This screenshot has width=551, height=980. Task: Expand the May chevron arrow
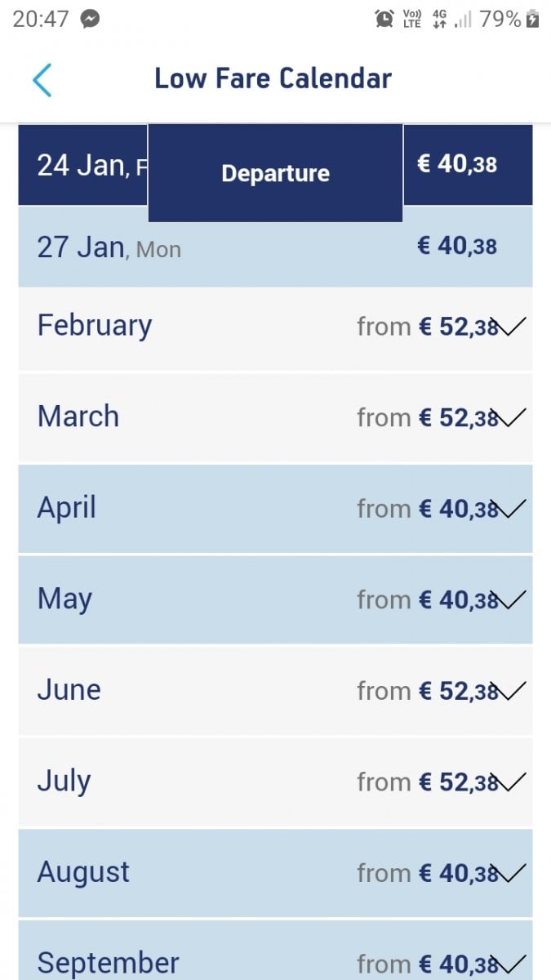pos(512,600)
